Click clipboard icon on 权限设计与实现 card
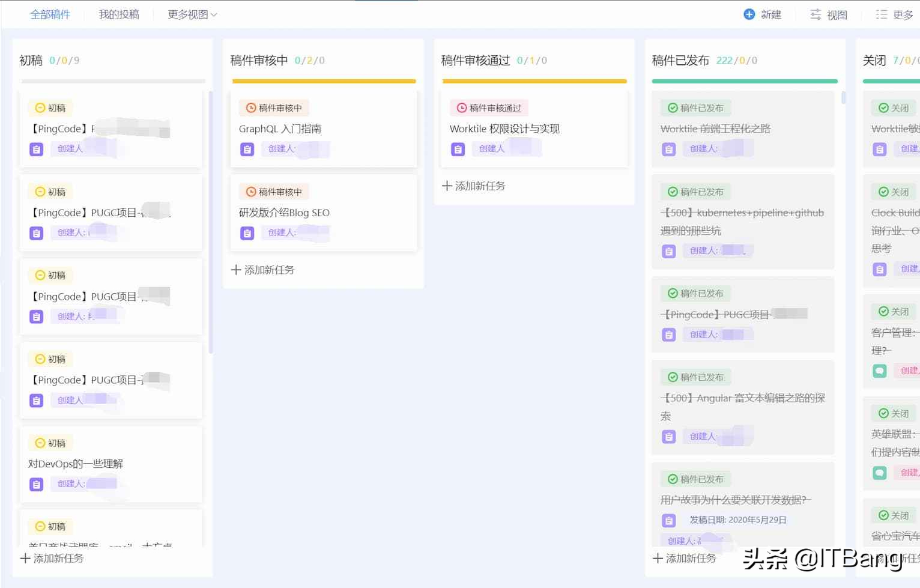Image resolution: width=920 pixels, height=588 pixels. click(458, 150)
